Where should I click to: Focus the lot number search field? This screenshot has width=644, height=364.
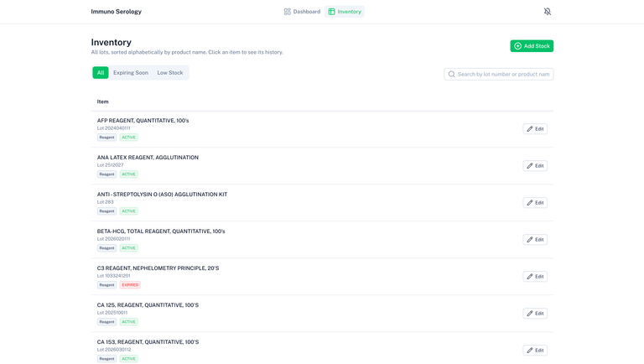click(x=499, y=75)
